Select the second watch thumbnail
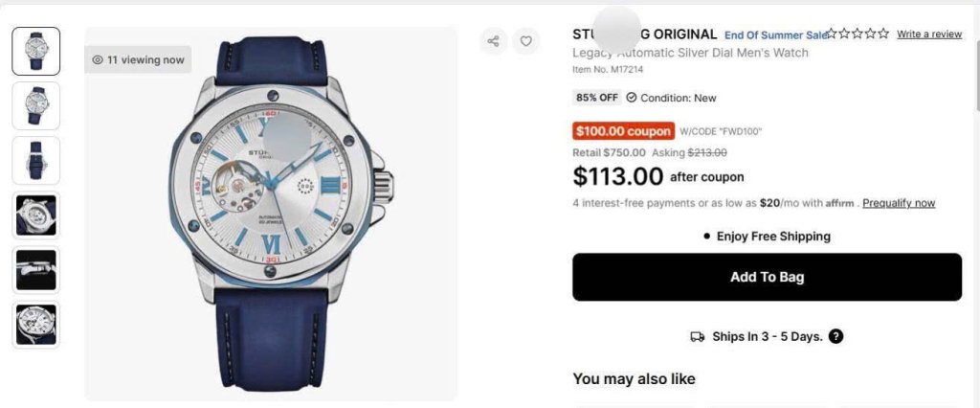The height and width of the screenshot is (408, 980). coord(36,105)
